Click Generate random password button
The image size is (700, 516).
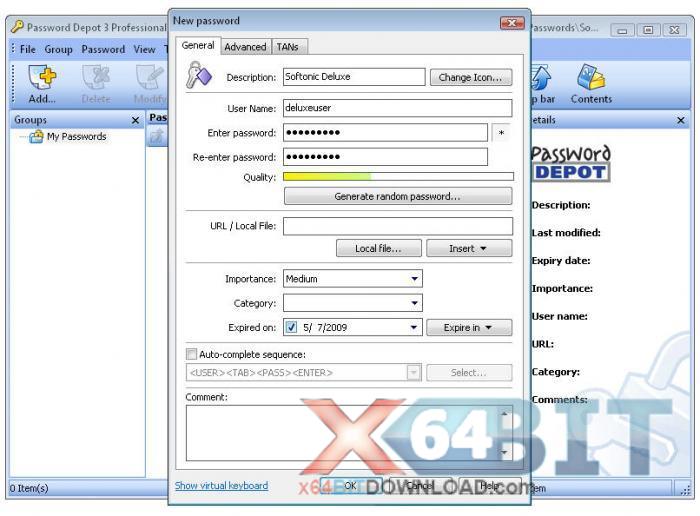pyautogui.click(x=398, y=196)
